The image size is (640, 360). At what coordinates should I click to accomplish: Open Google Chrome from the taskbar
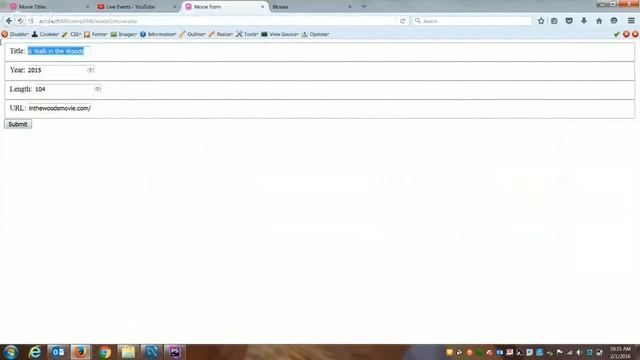[104, 352]
